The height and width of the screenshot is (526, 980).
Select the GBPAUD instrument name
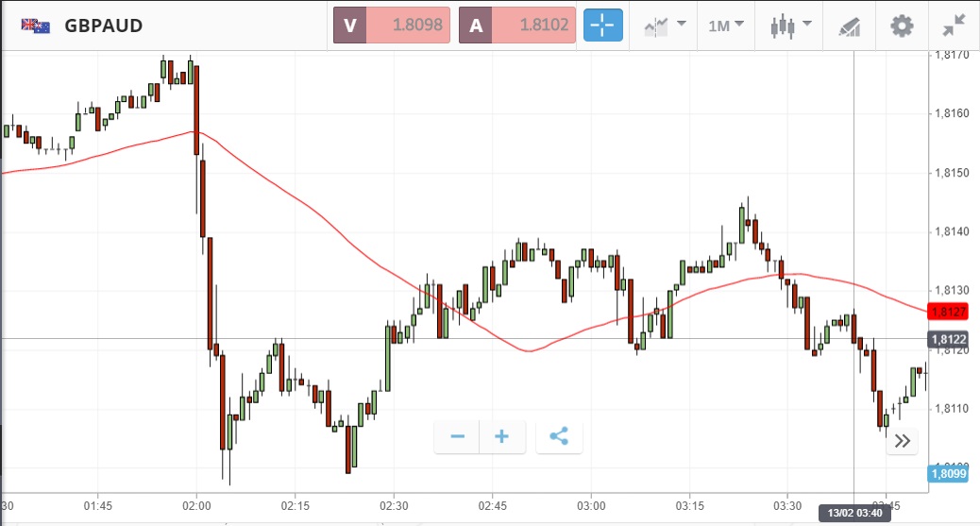(104, 25)
